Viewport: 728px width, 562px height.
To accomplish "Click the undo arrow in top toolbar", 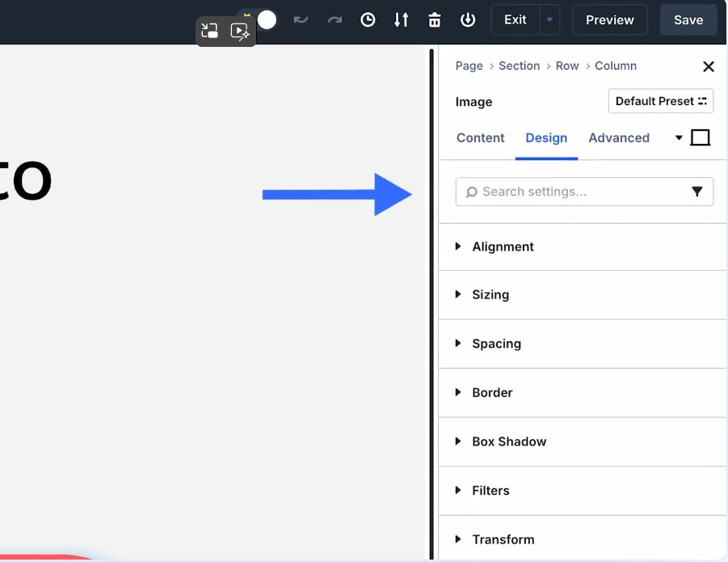I will (x=301, y=20).
